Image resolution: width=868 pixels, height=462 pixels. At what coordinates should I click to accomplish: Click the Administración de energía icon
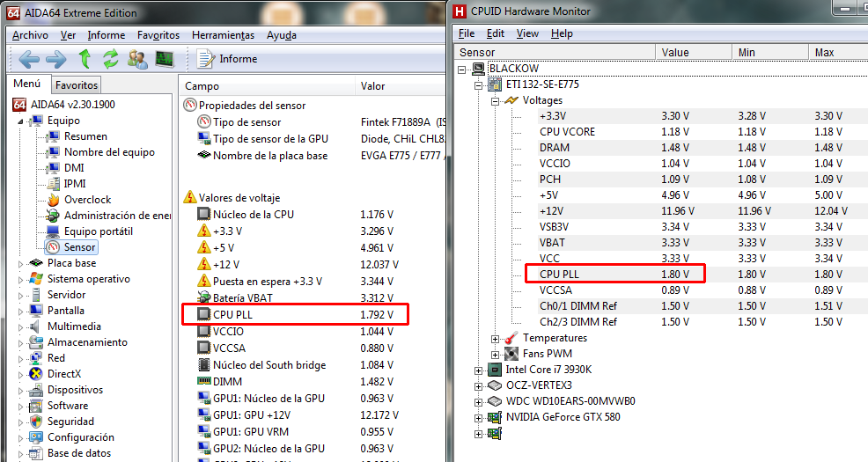pos(53,216)
